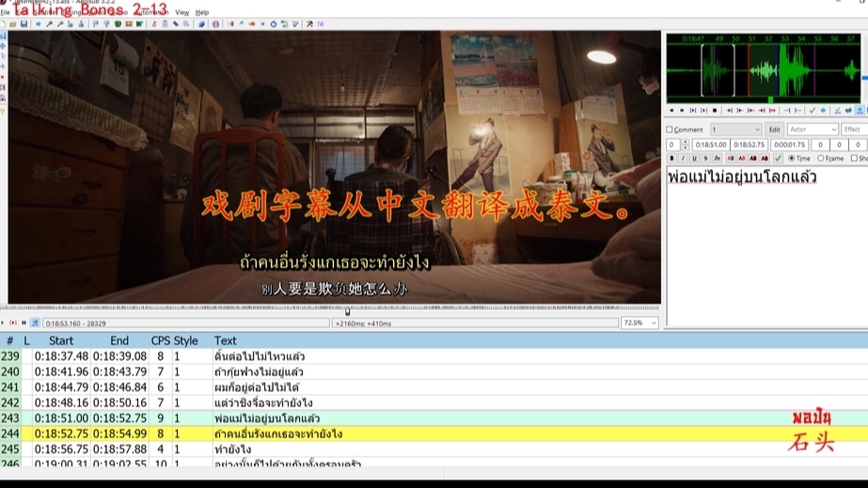This screenshot has height=488, width=868.
Task: Open the Help menu
Action: click(x=202, y=12)
